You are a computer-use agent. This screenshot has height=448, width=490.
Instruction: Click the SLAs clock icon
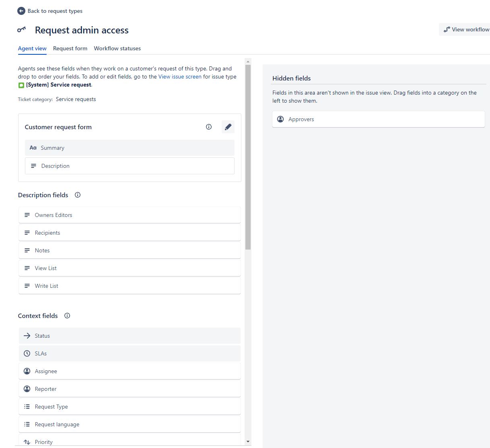(x=27, y=353)
